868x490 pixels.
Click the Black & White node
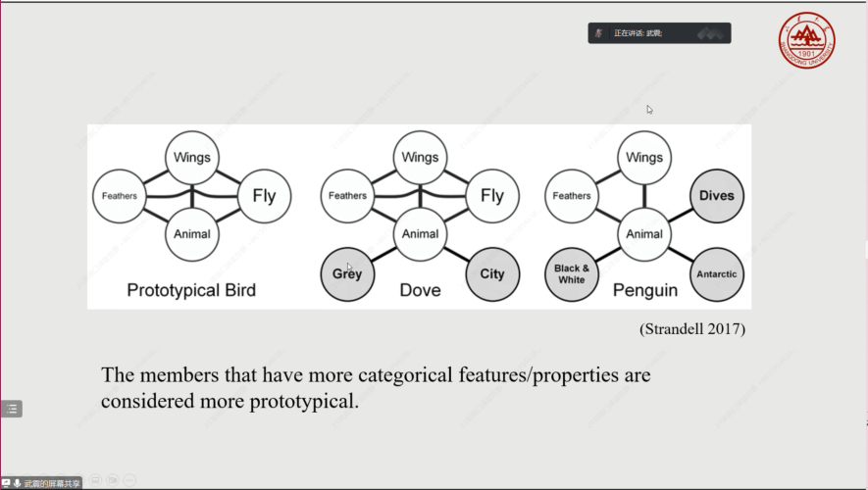point(571,273)
